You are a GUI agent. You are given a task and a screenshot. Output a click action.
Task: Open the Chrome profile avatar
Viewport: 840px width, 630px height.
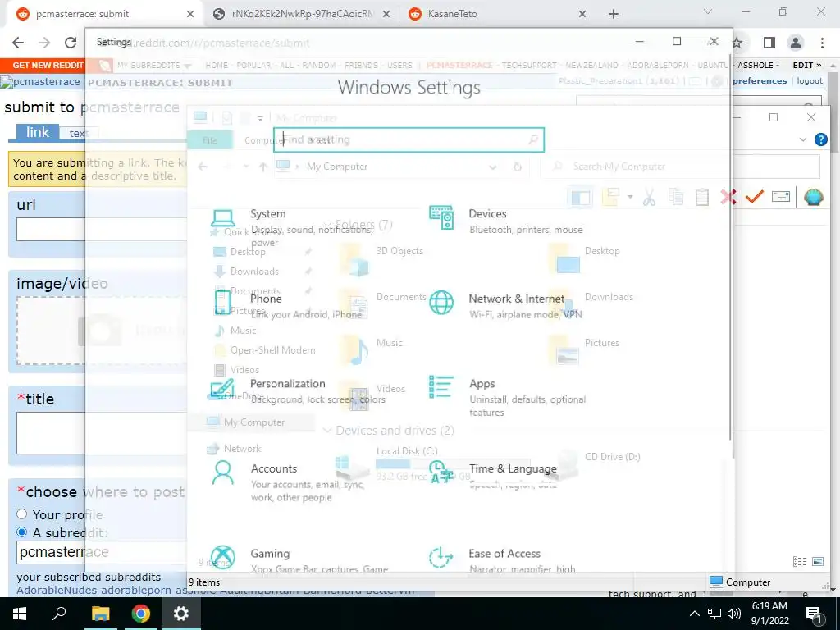click(796, 43)
